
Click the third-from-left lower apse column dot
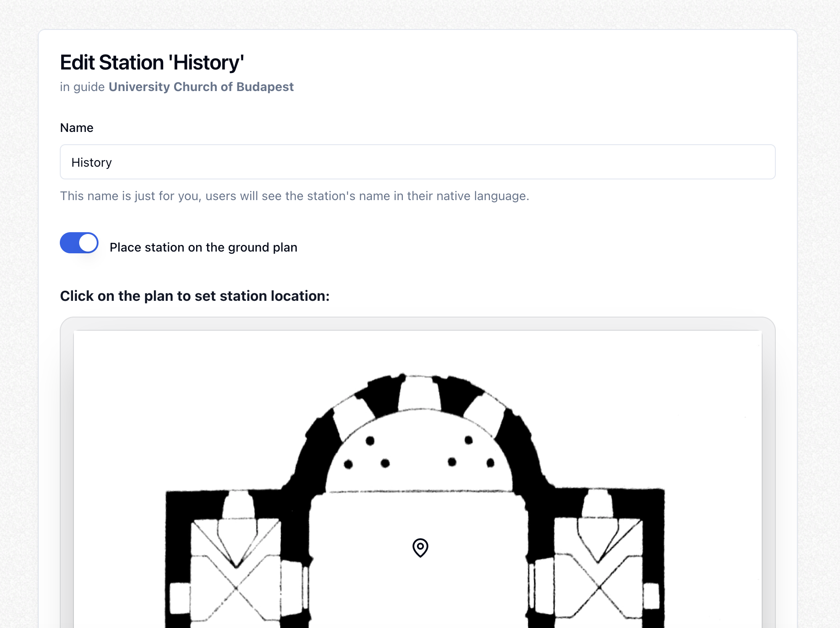[x=452, y=462]
